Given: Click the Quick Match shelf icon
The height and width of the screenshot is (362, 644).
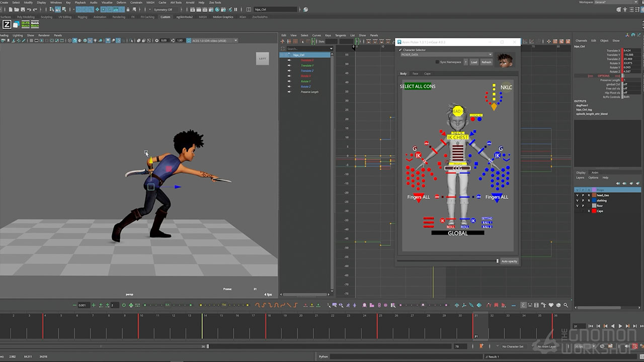Looking at the screenshot, I should coord(35,25).
